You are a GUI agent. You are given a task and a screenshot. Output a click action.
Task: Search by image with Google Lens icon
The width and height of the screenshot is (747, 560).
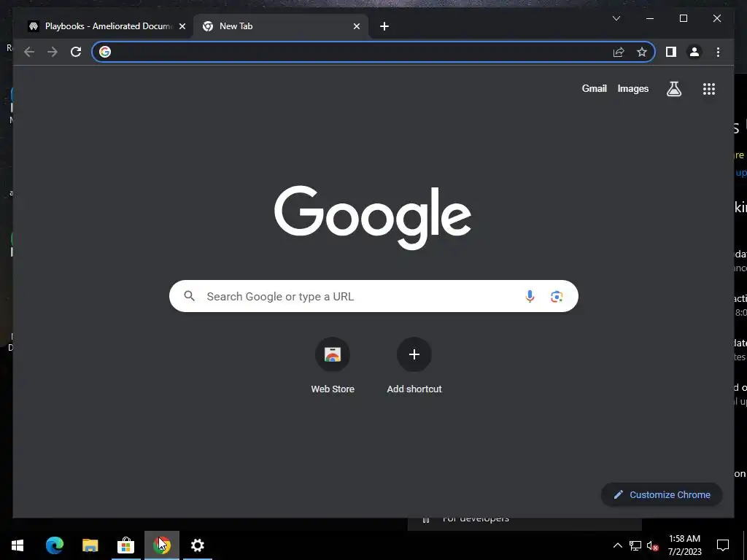[x=557, y=296]
